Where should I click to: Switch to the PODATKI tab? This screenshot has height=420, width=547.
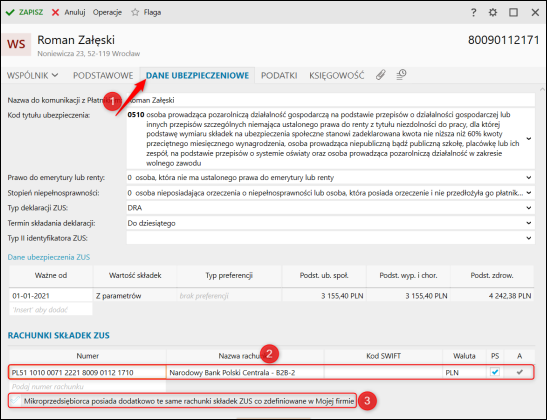tap(279, 75)
